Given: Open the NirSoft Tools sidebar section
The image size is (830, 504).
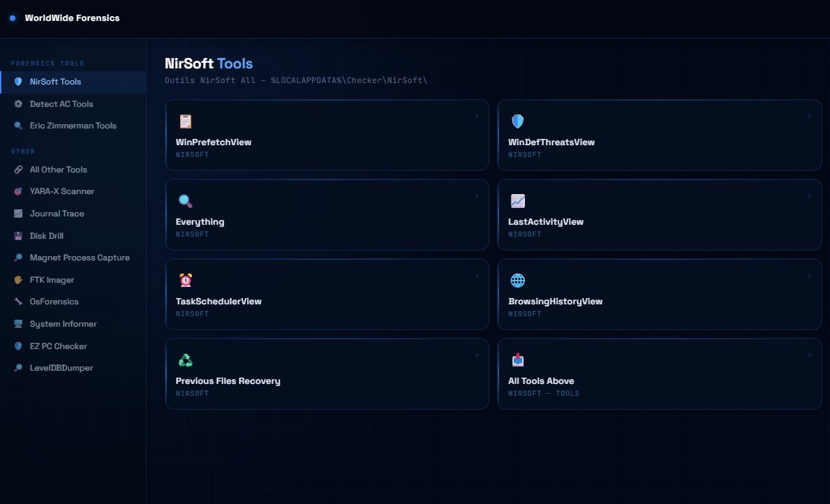Looking at the screenshot, I should point(73,82).
